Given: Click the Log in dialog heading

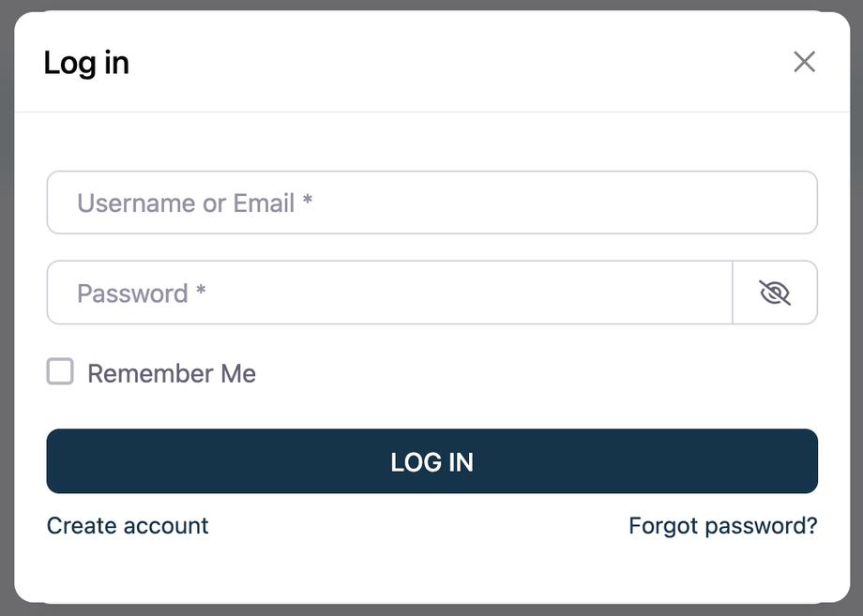Looking at the screenshot, I should click(x=86, y=63).
